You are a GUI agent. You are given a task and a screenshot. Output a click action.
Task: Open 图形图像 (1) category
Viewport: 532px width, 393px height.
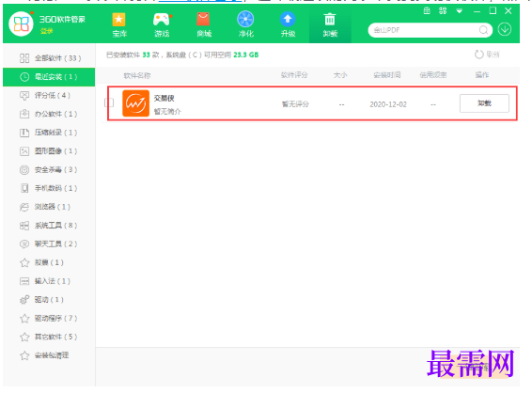point(49,151)
